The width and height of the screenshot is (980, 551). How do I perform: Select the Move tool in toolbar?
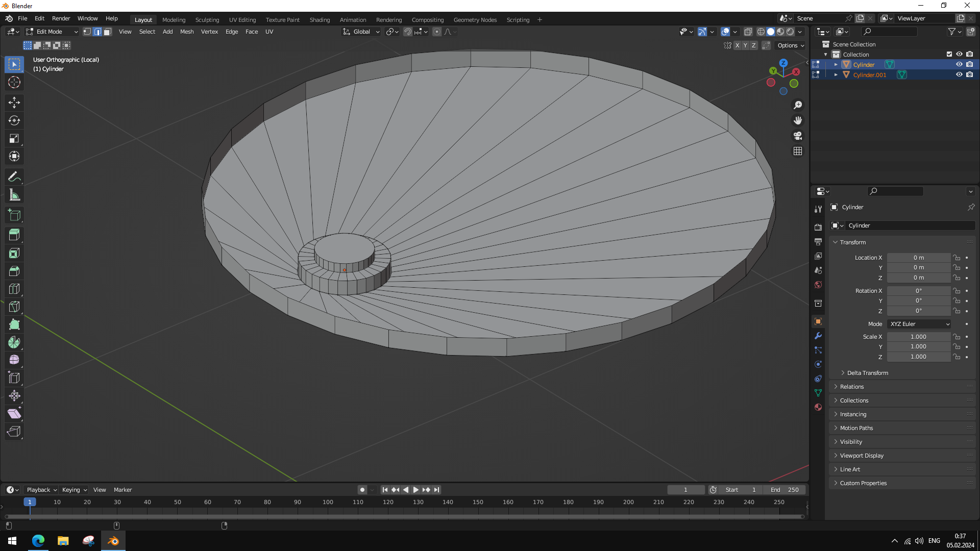(15, 102)
